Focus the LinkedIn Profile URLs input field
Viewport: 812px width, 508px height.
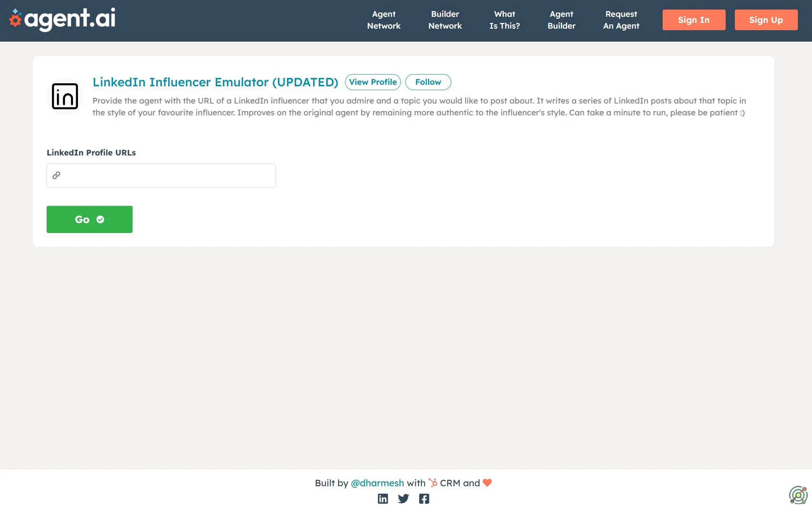point(161,175)
